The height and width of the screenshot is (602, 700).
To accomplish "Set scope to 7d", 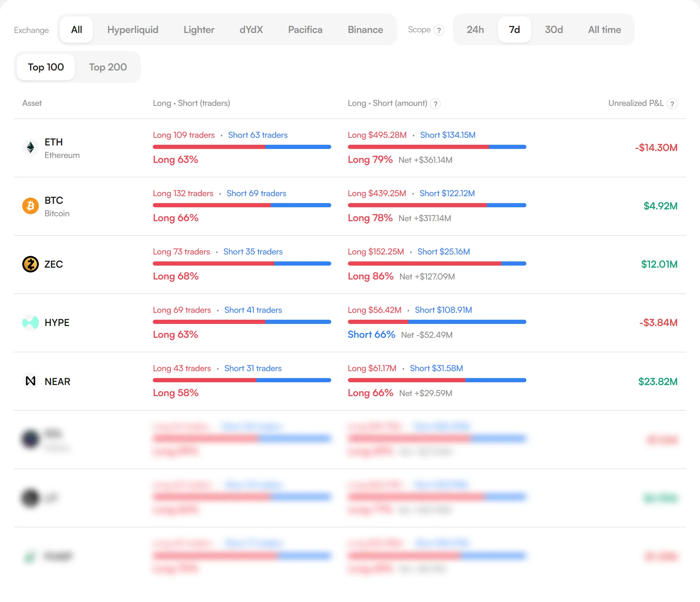I will click(x=514, y=30).
